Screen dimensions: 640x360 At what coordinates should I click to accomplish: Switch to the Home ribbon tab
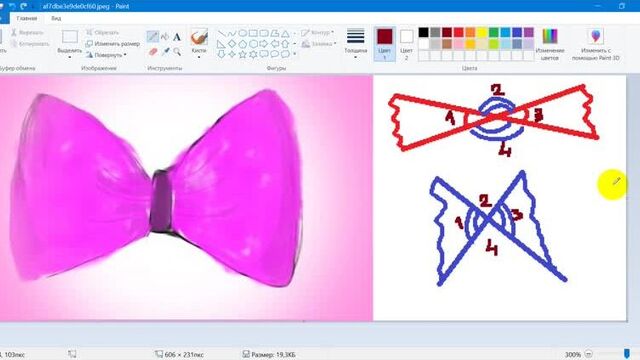pos(27,18)
